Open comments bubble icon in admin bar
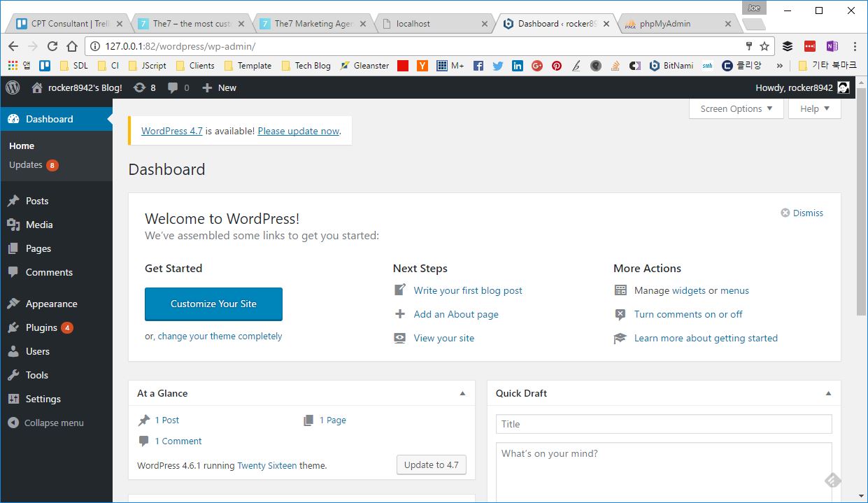Viewport: 868px width, 503px height. [x=178, y=87]
